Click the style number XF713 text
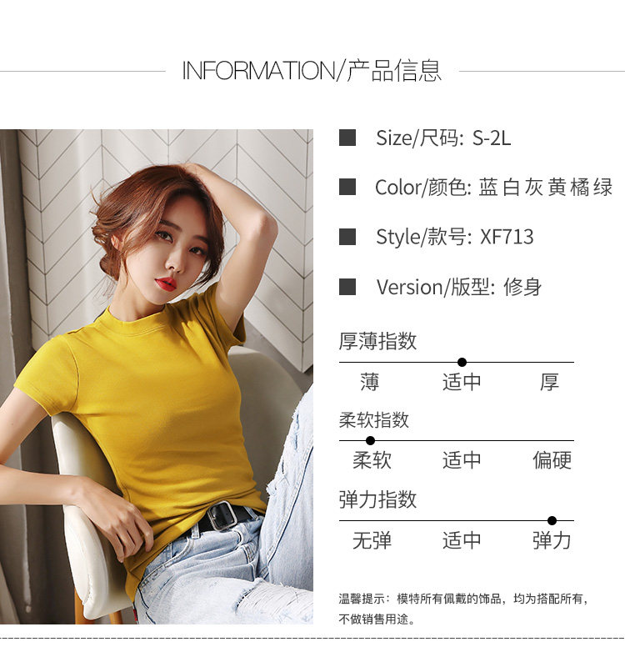 point(507,237)
